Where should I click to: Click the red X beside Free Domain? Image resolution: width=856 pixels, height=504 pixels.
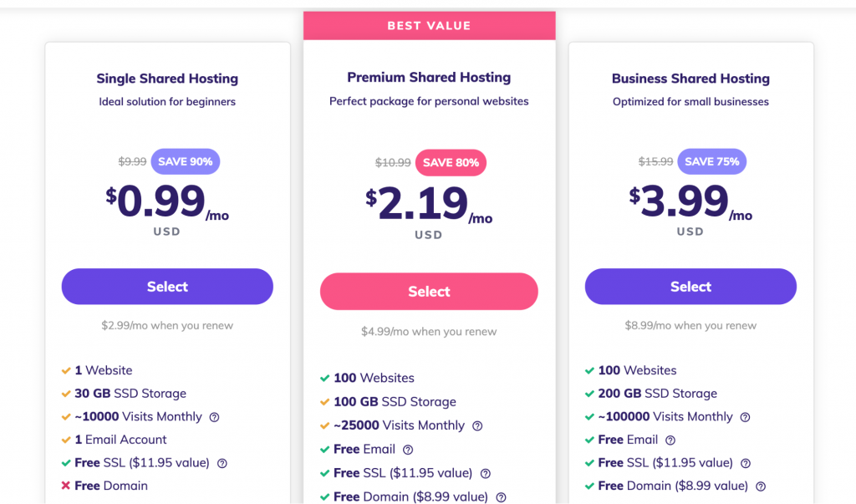click(65, 486)
